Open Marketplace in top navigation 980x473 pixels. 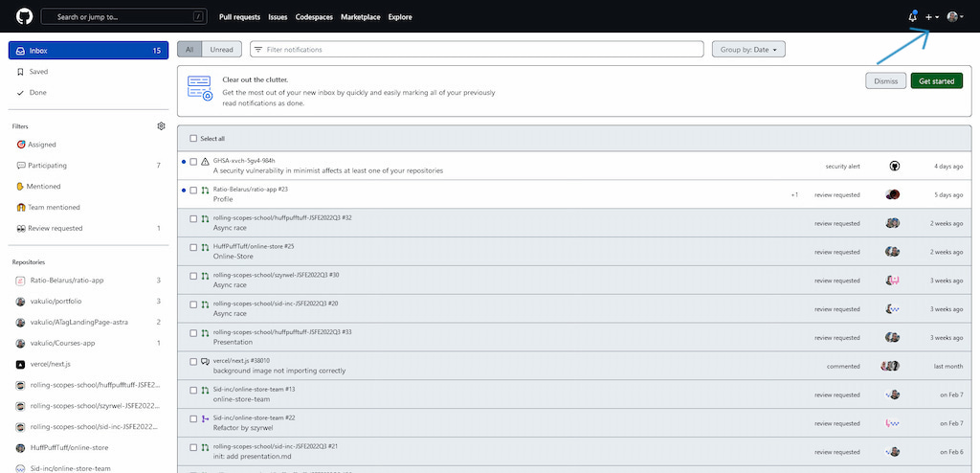click(360, 17)
